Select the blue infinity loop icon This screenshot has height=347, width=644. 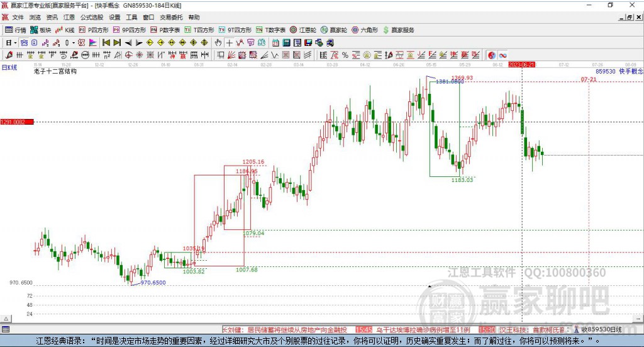tap(502, 55)
